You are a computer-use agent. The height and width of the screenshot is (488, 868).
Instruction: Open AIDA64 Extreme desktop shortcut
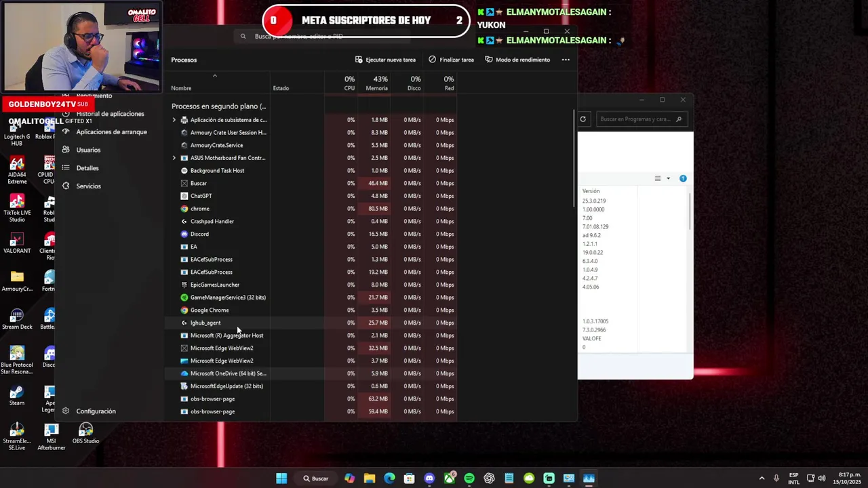point(17,170)
